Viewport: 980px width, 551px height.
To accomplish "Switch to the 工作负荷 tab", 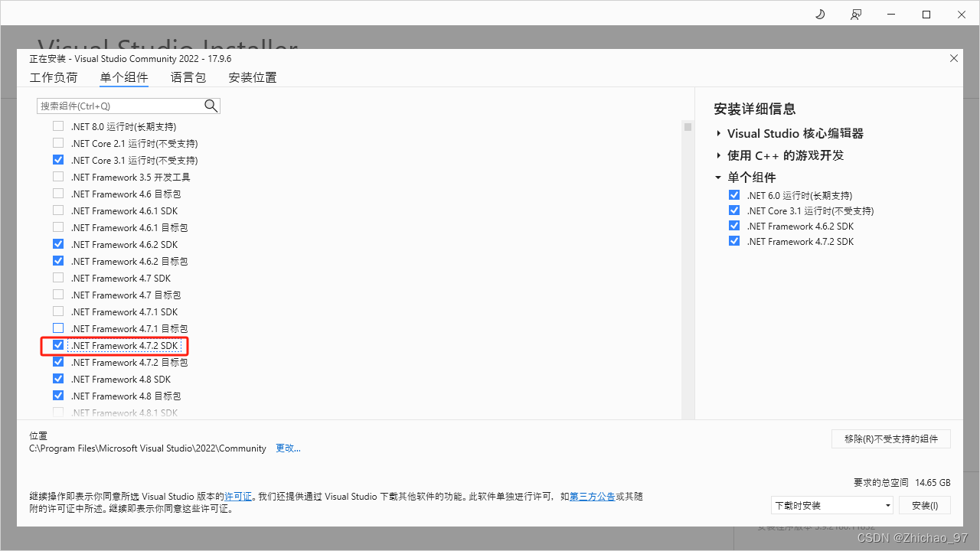I will (54, 77).
